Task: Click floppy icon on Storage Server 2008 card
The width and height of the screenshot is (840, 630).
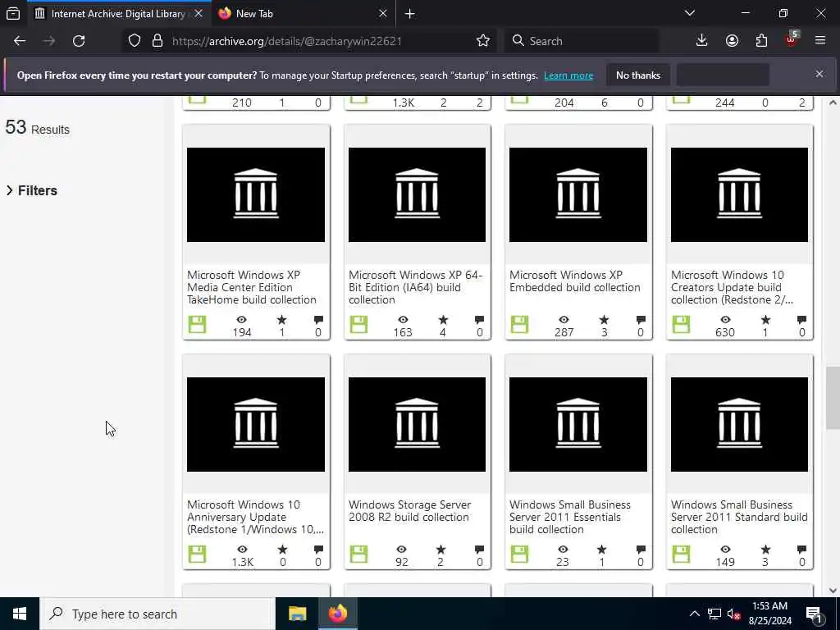Action: pyautogui.click(x=358, y=555)
